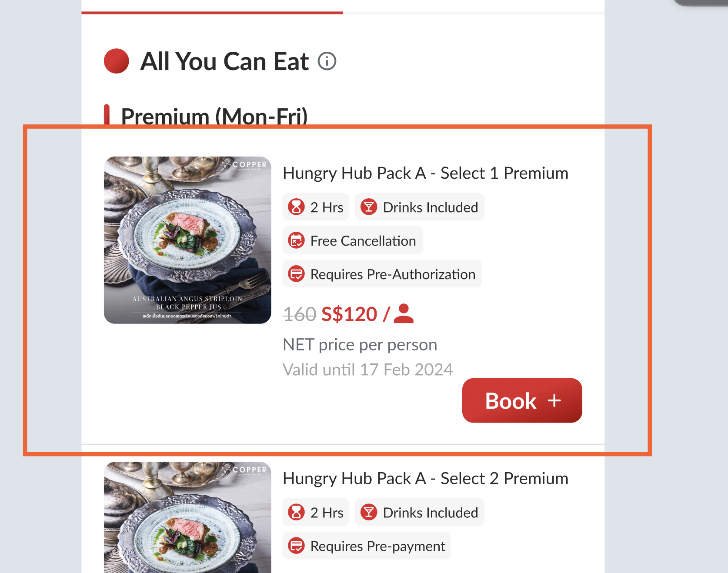Tap the Requires Pre-Authorization card icon

tap(297, 274)
